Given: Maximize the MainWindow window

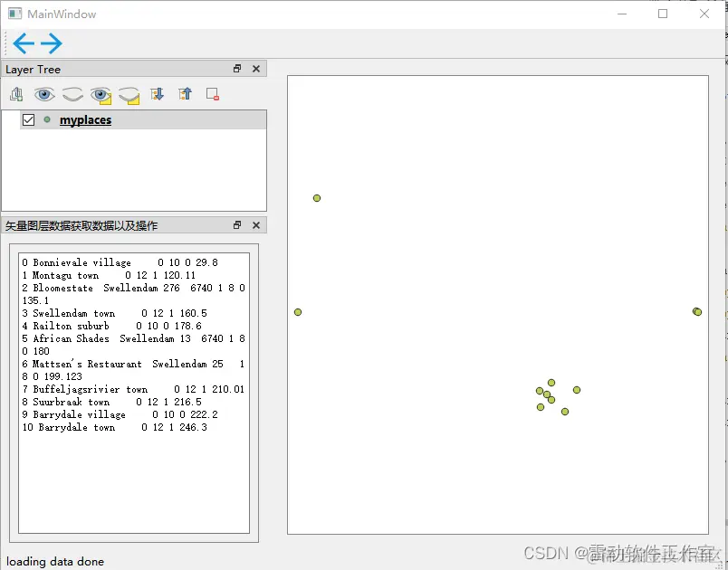Looking at the screenshot, I should [x=663, y=14].
